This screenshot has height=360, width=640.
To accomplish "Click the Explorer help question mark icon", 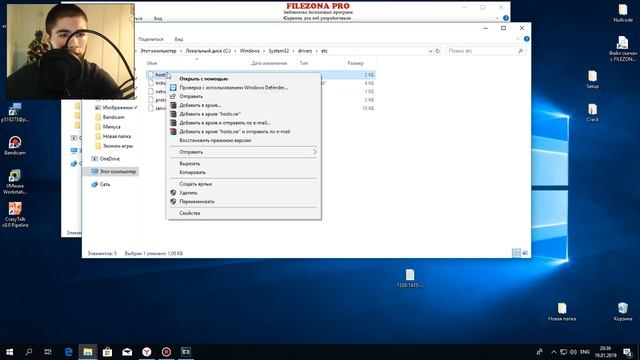I will pos(527,39).
